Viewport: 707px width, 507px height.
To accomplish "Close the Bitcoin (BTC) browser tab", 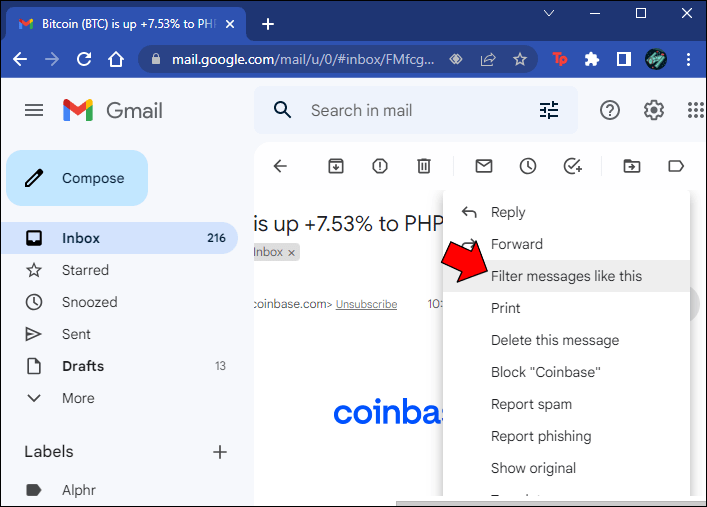I will pyautogui.click(x=230, y=24).
